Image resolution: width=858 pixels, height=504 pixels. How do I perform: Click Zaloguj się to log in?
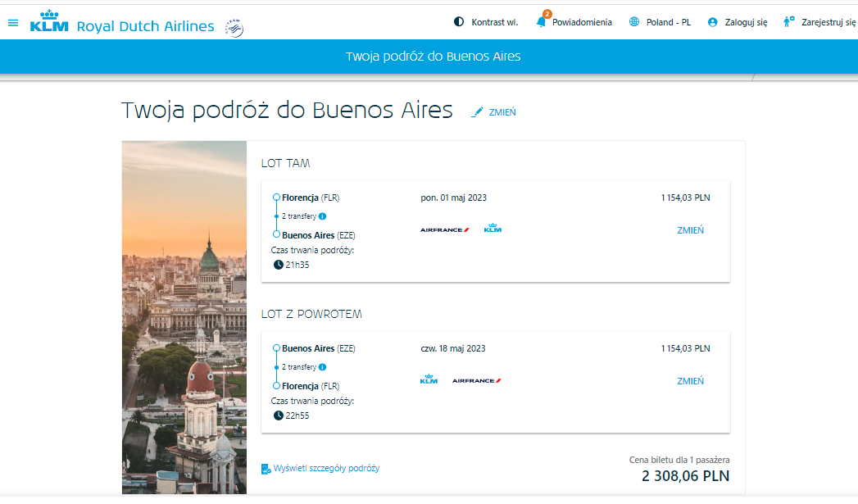point(737,22)
